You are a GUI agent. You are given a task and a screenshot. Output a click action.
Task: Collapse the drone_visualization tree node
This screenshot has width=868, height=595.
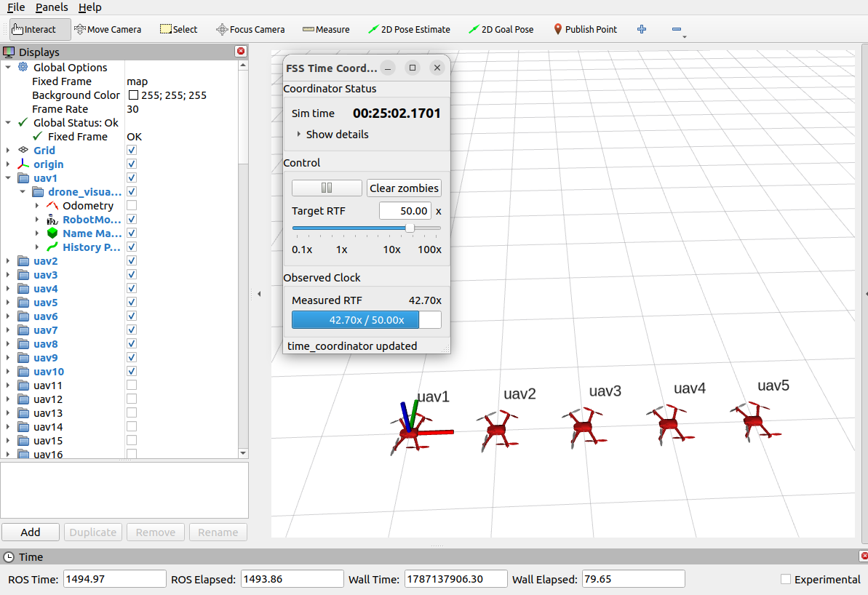(23, 191)
